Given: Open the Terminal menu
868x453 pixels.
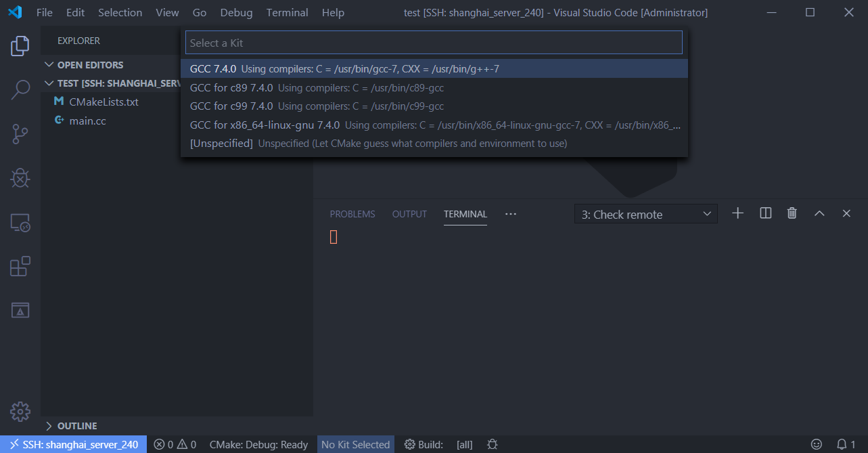Looking at the screenshot, I should click(x=287, y=12).
